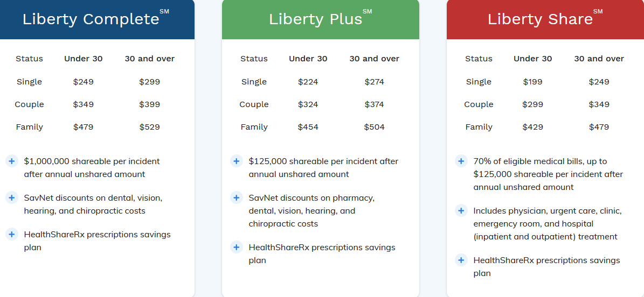The width and height of the screenshot is (644, 297).
Task: Expand plus icon for Includes physician, urgent care
Action: [461, 210]
